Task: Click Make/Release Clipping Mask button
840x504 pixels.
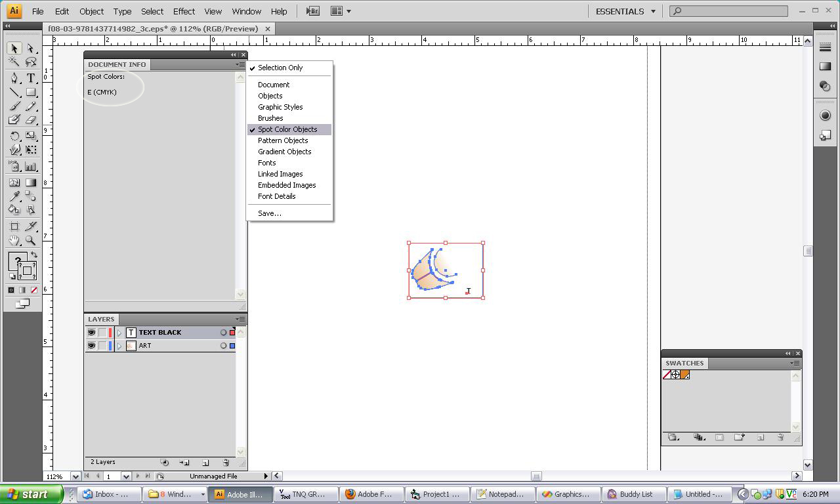Action: tap(164, 463)
